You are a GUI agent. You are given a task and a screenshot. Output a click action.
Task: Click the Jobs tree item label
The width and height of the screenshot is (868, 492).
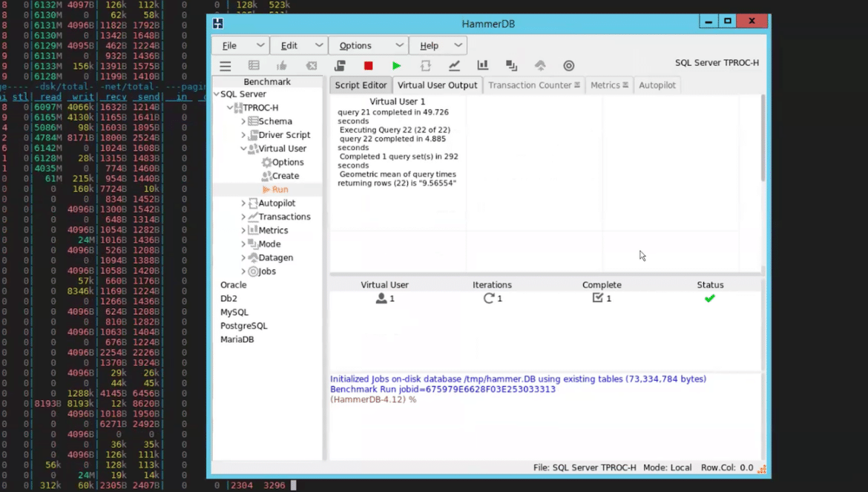[267, 271]
